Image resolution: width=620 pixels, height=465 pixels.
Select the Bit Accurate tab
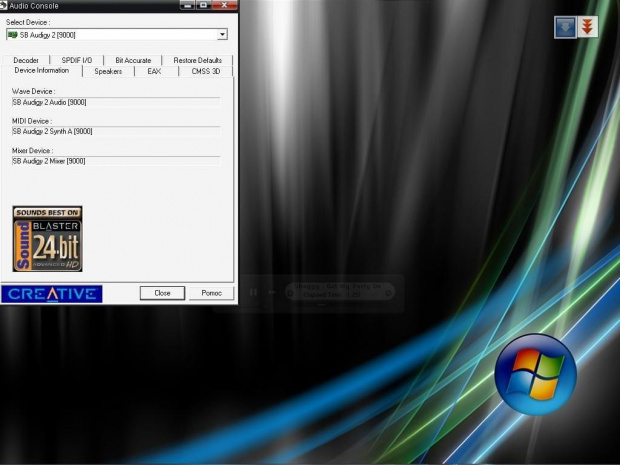pyautogui.click(x=133, y=60)
